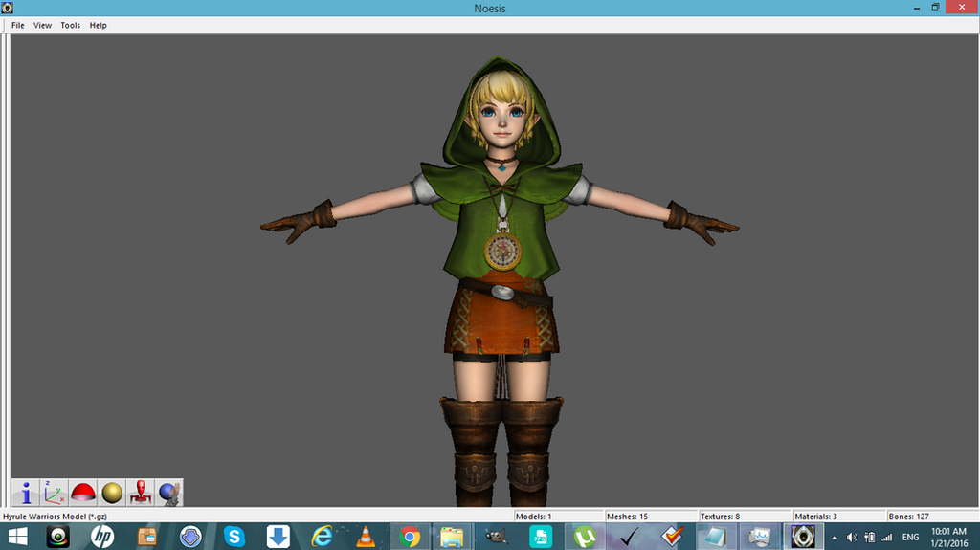Open the HP app in taskbar
Image resolution: width=980 pixels, height=550 pixels.
coord(102,537)
